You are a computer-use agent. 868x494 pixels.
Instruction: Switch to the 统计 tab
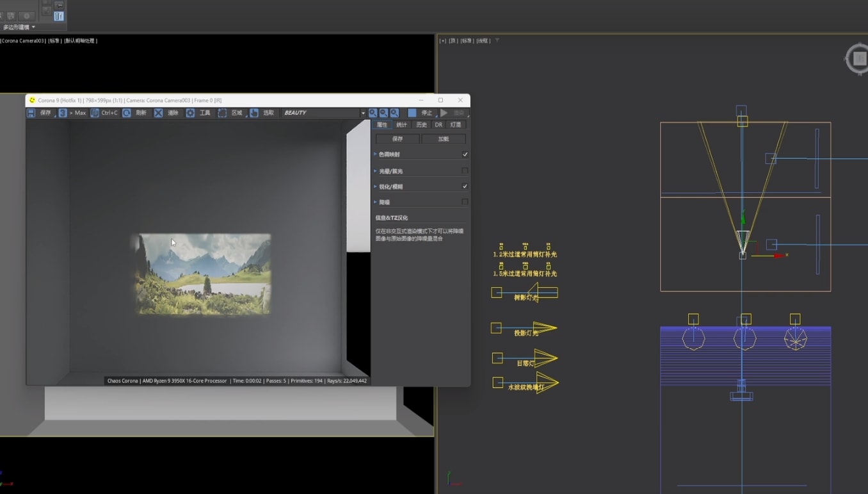[401, 125]
